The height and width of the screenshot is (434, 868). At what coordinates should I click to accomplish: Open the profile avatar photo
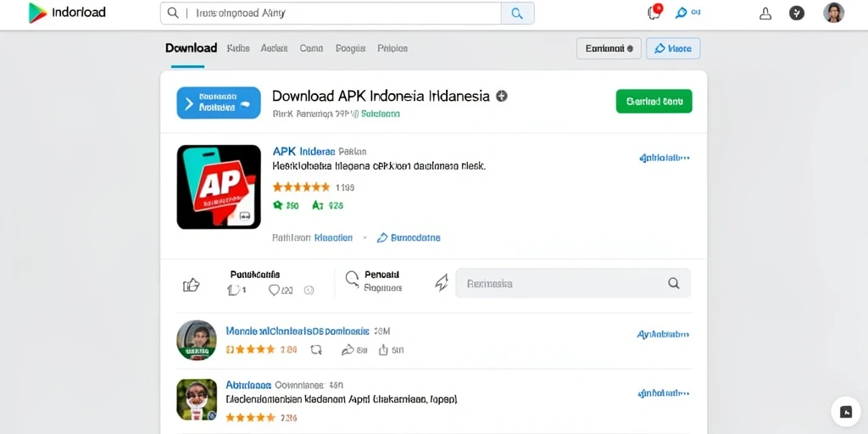tap(834, 13)
